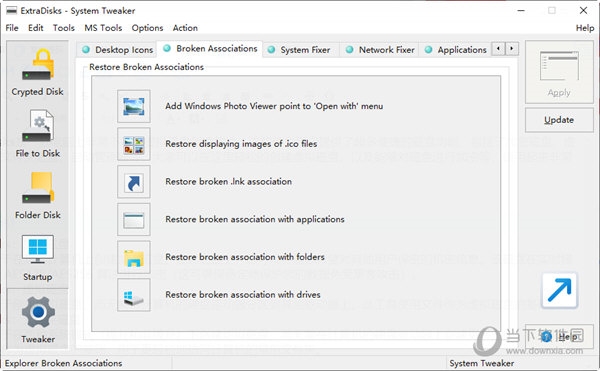
Task: Click the blue arrow icon button
Action: click(559, 290)
